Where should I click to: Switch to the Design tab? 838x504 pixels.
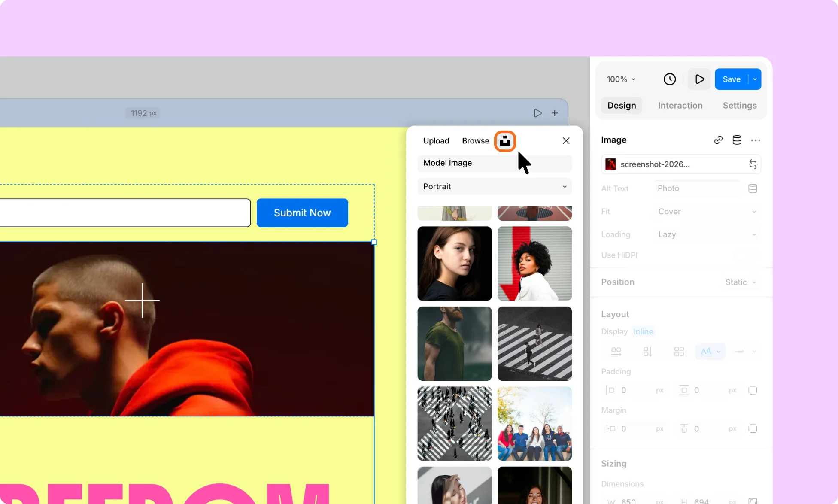coord(622,106)
